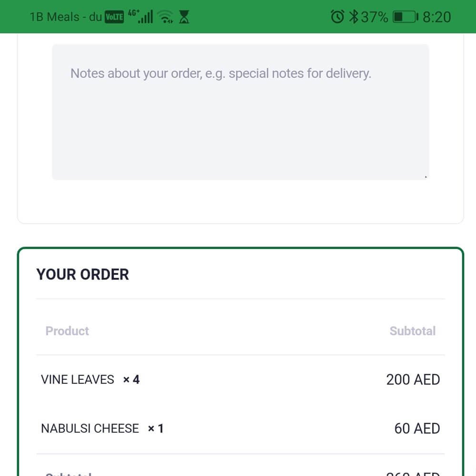Tap the battery level icon
This screenshot has height=476, width=476.
[x=406, y=17]
